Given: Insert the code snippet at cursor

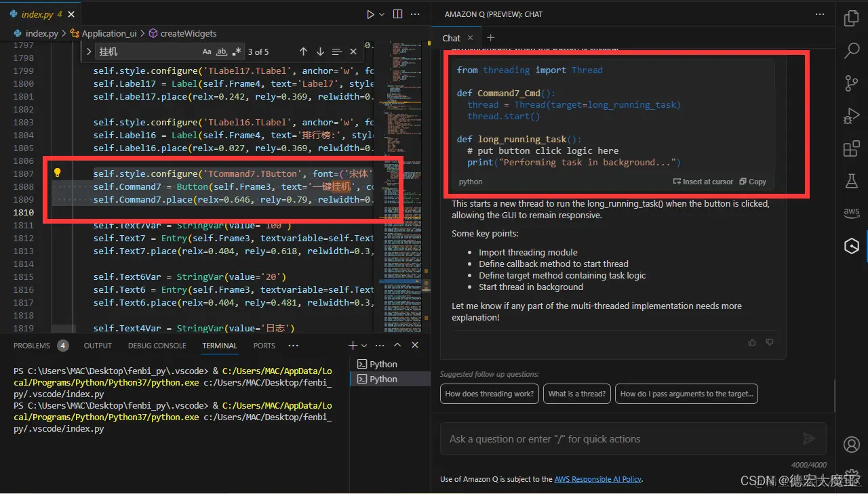Looking at the screenshot, I should tap(703, 182).
